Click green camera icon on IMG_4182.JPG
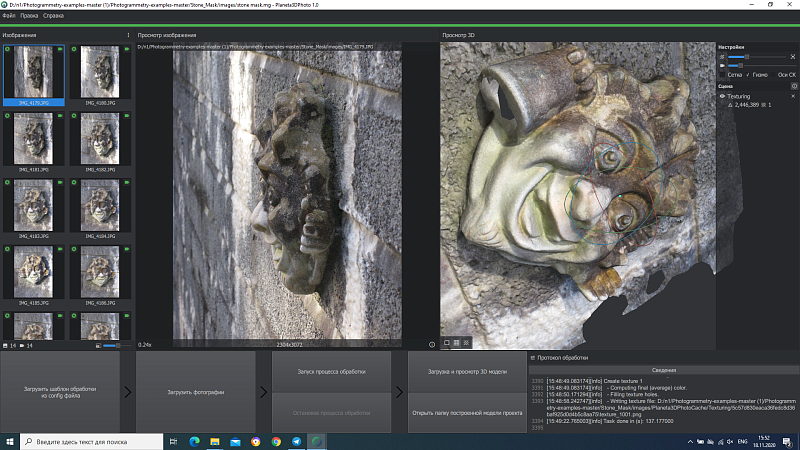Screen dimensions: 800x450 [127, 116]
